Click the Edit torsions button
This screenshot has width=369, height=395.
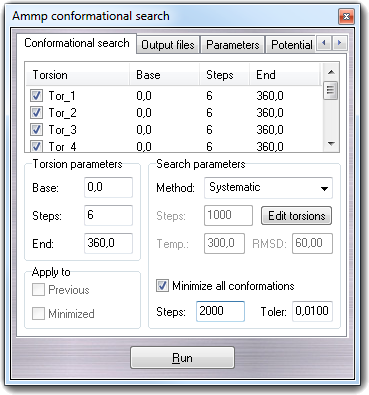pos(296,216)
